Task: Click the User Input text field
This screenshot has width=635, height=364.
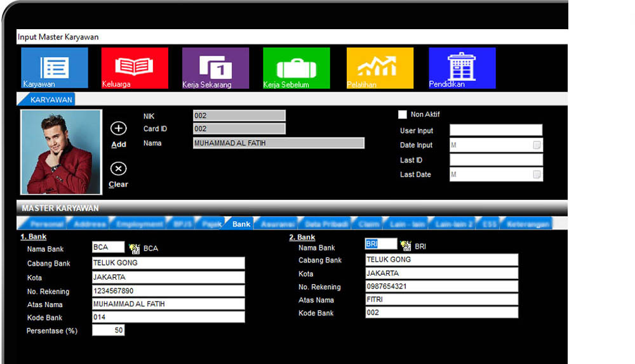Action: pos(496,131)
